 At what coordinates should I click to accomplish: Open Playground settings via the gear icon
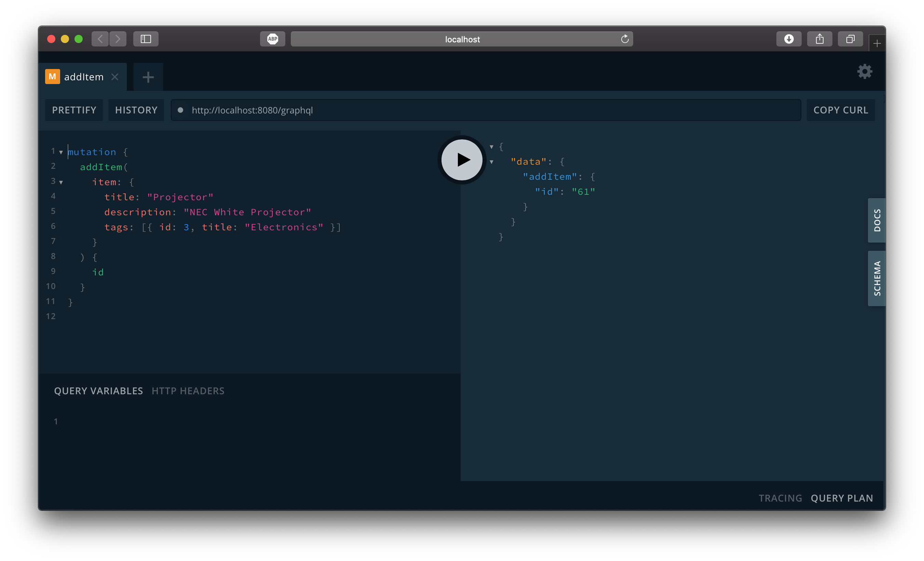[865, 71]
